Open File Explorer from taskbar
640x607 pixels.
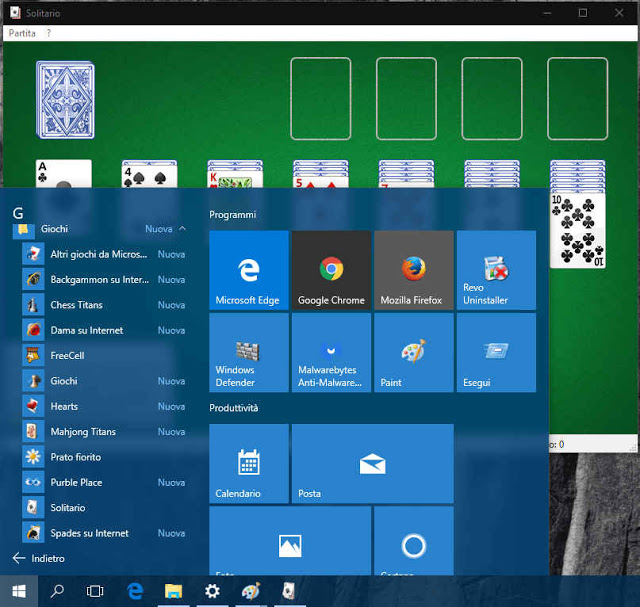[173, 591]
